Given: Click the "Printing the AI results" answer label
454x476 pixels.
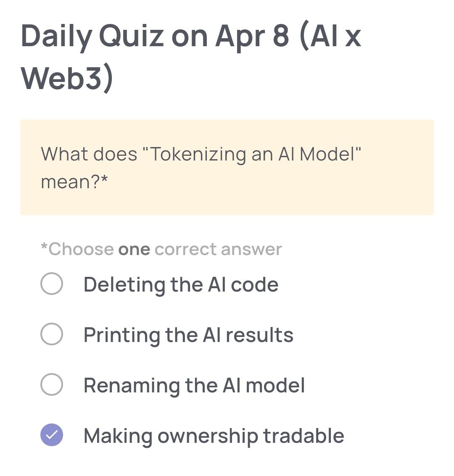Looking at the screenshot, I should tap(189, 335).
